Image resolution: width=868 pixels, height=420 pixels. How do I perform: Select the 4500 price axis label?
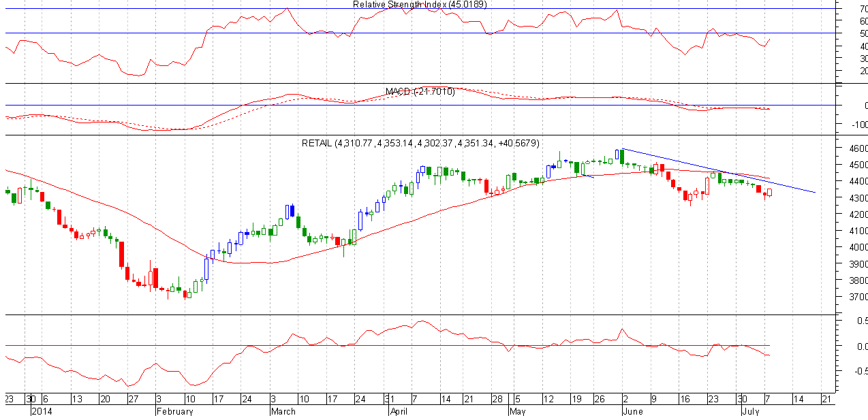point(858,165)
